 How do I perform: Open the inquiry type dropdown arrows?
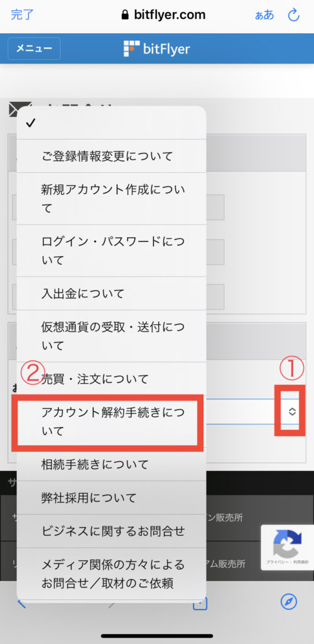(292, 411)
